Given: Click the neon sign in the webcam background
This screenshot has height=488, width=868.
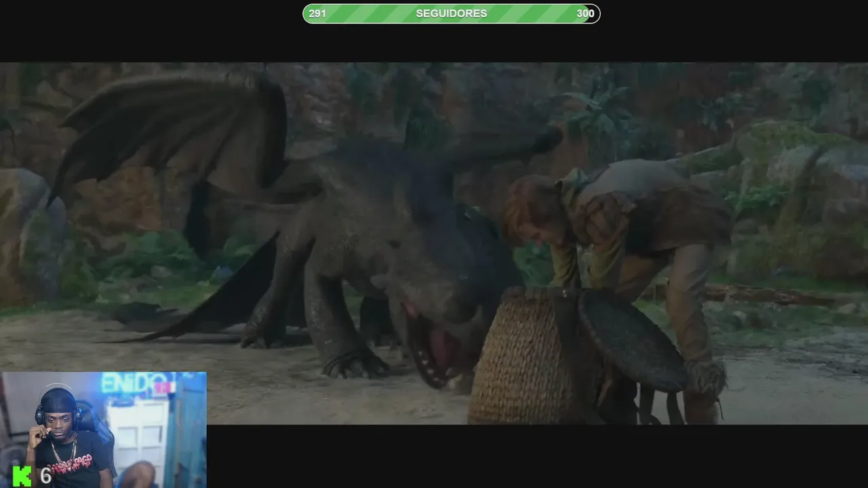Looking at the screenshot, I should [x=134, y=384].
